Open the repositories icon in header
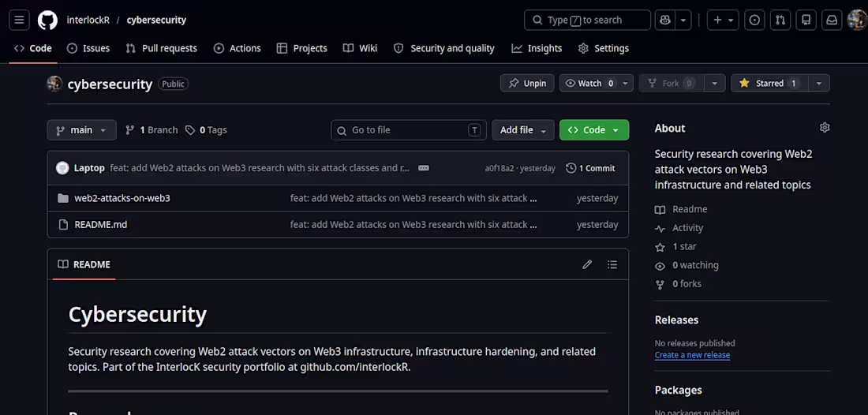The height and width of the screenshot is (415, 868). tap(806, 20)
